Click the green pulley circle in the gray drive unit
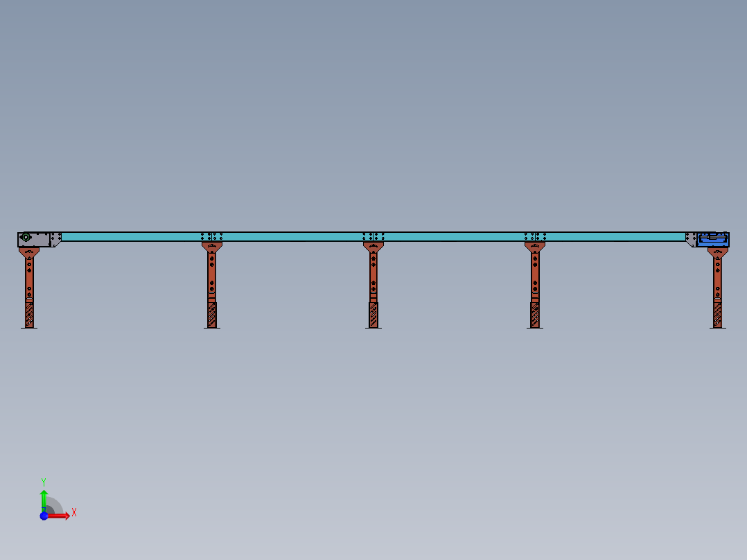Viewport: 747px width, 560px height. pos(26,237)
